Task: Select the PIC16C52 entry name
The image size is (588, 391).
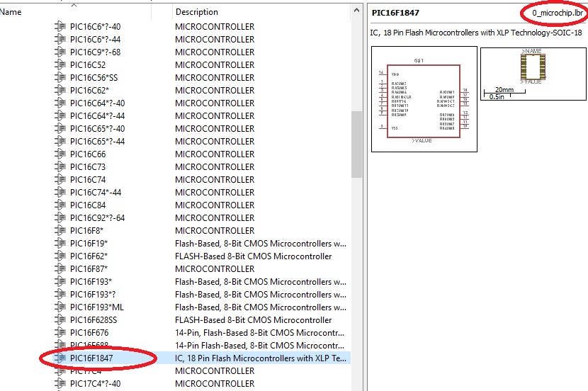Action: point(88,65)
